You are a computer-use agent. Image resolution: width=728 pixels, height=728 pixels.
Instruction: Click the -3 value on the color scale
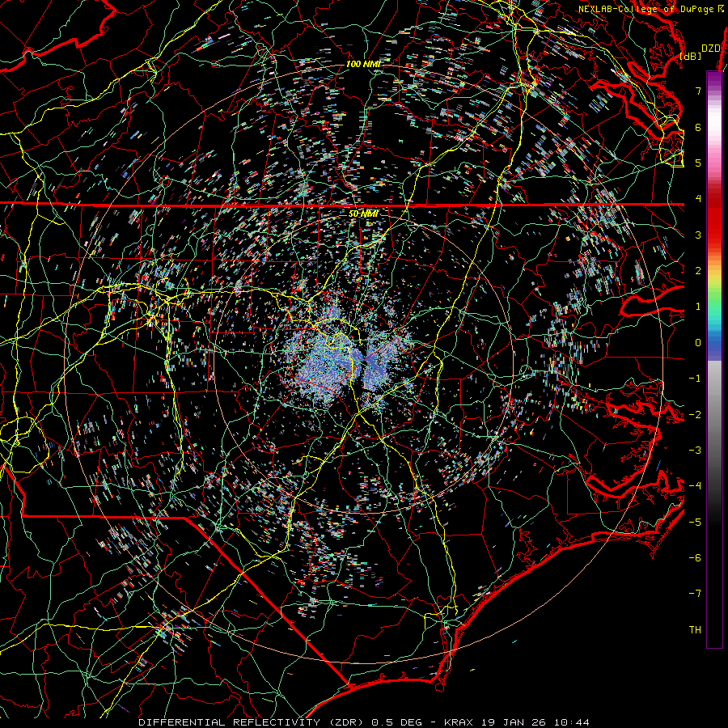(x=695, y=451)
